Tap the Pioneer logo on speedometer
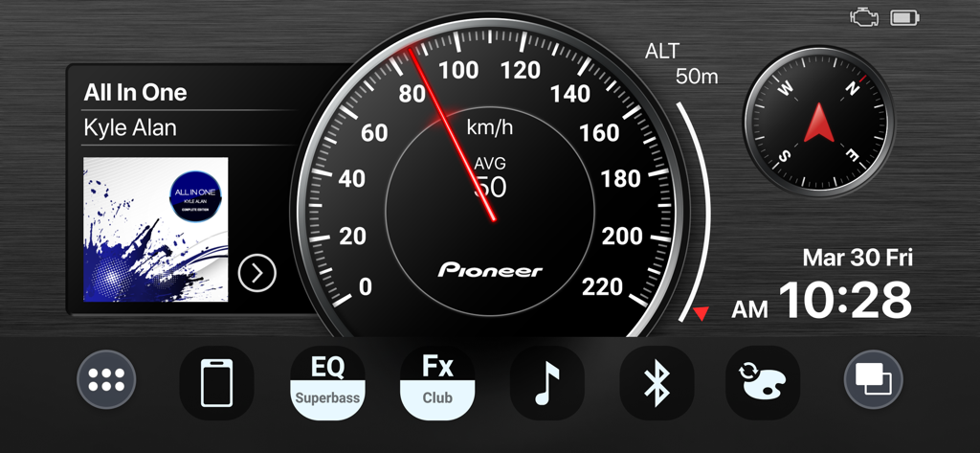 pyautogui.click(x=491, y=270)
